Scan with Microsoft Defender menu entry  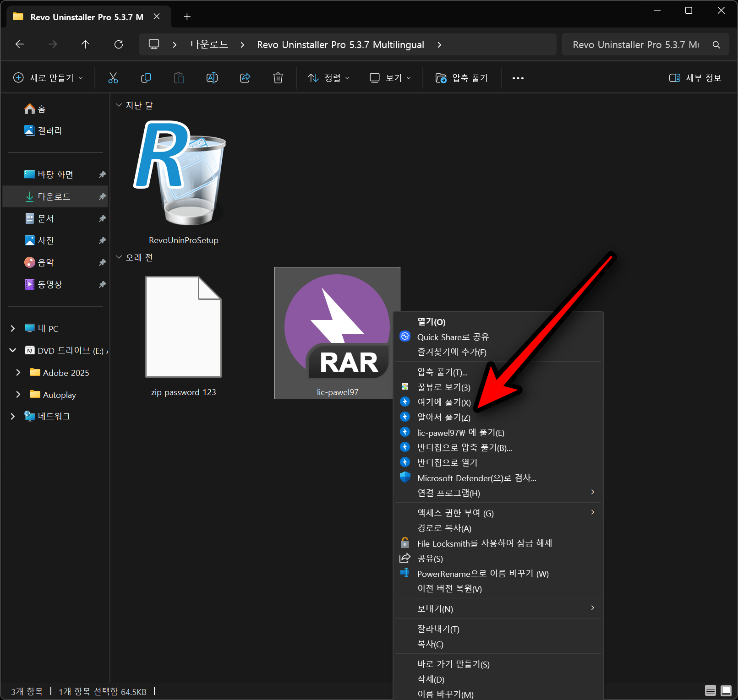click(x=498, y=478)
